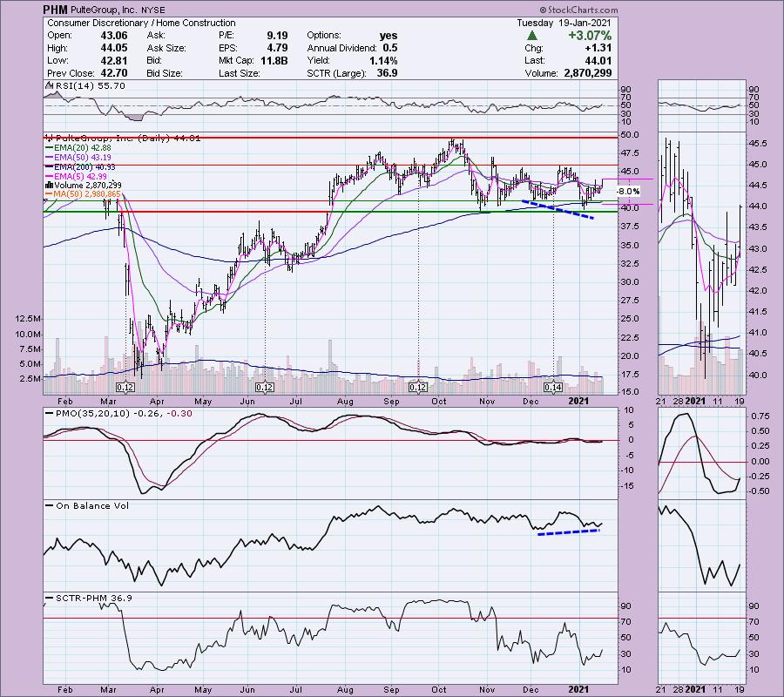Click the 0.12 dividend marker near June
This screenshot has height=697, width=784.
[264, 387]
